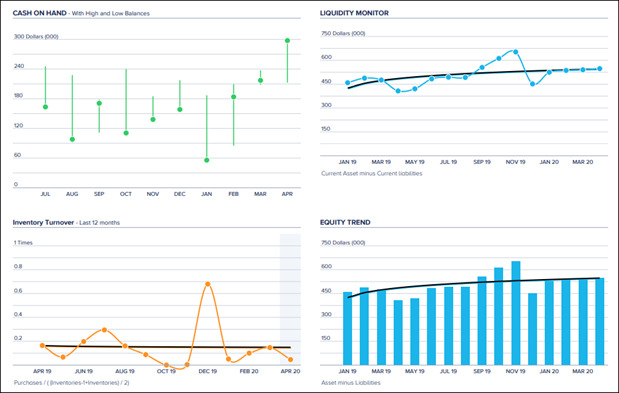Select the JUL cash on hand marker
The width and height of the screenshot is (619, 393).
coord(45,107)
